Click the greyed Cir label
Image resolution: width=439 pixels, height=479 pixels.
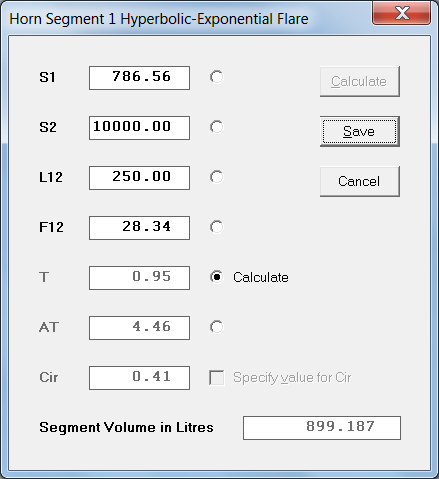pyautogui.click(x=49, y=377)
